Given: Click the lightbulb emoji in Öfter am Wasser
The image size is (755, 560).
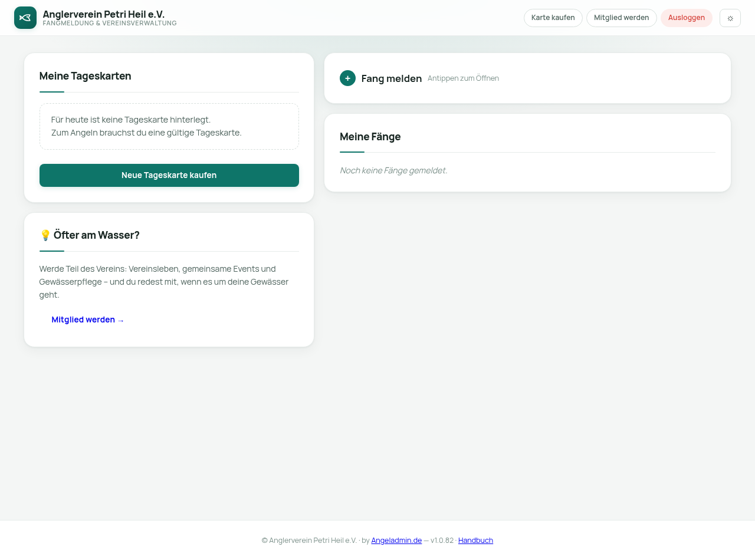Looking at the screenshot, I should click(x=45, y=235).
